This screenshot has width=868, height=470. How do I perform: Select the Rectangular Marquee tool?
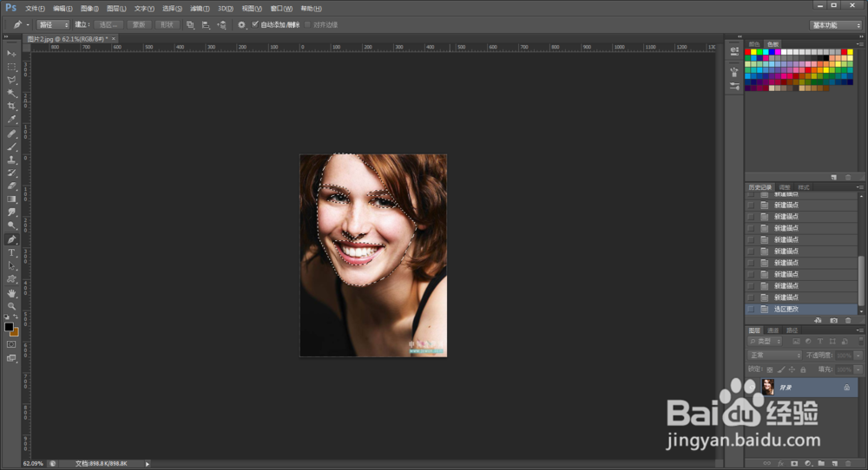click(x=11, y=67)
